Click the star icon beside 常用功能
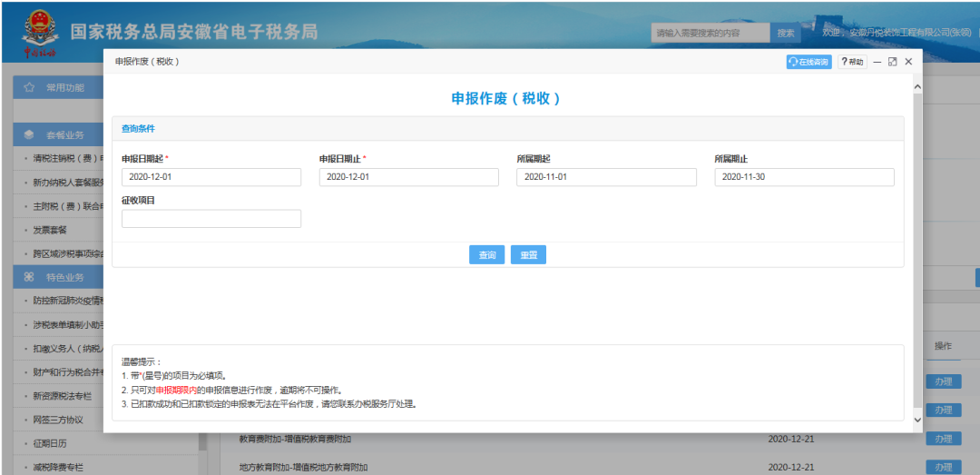The image size is (980, 475). [29, 88]
